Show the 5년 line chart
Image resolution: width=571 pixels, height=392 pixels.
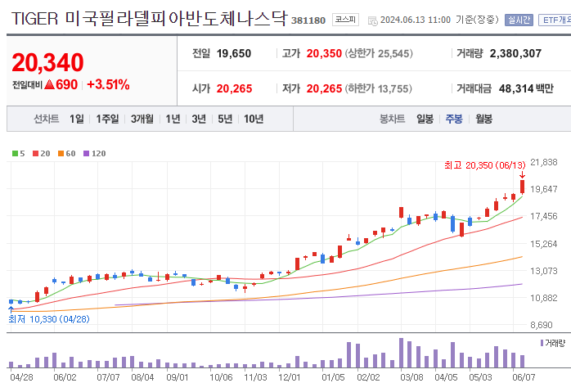click(x=225, y=119)
